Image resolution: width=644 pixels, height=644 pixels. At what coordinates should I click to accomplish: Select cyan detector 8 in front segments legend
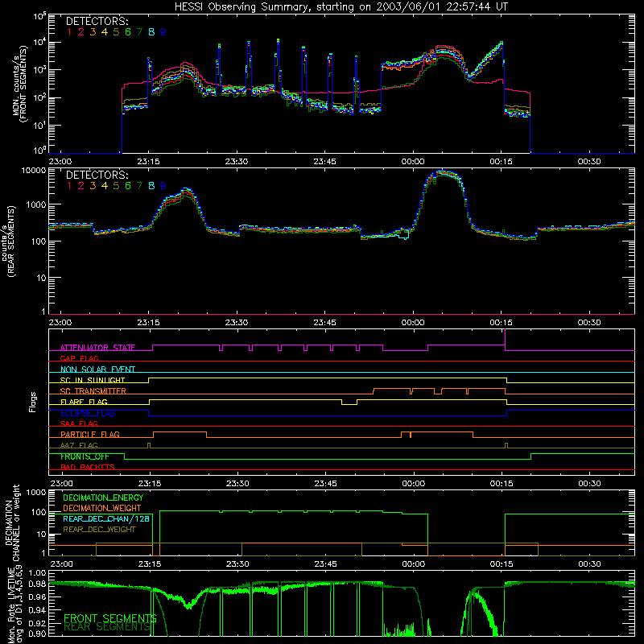[151, 32]
